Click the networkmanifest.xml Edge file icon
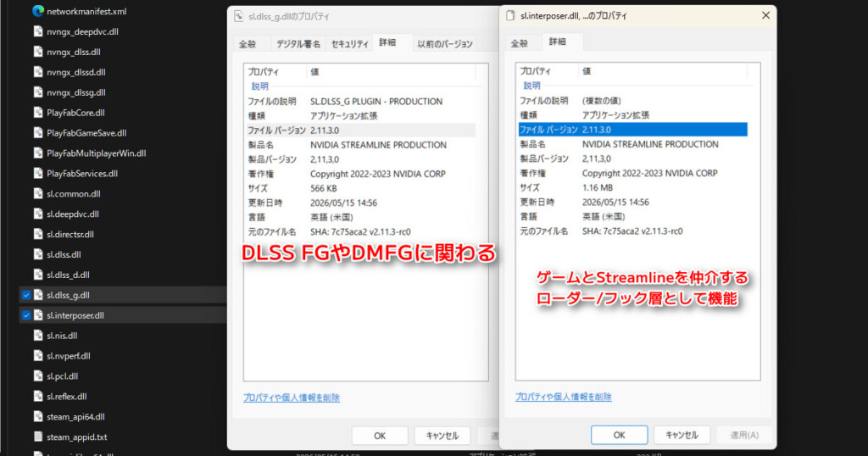This screenshot has width=868, height=456. [x=38, y=11]
